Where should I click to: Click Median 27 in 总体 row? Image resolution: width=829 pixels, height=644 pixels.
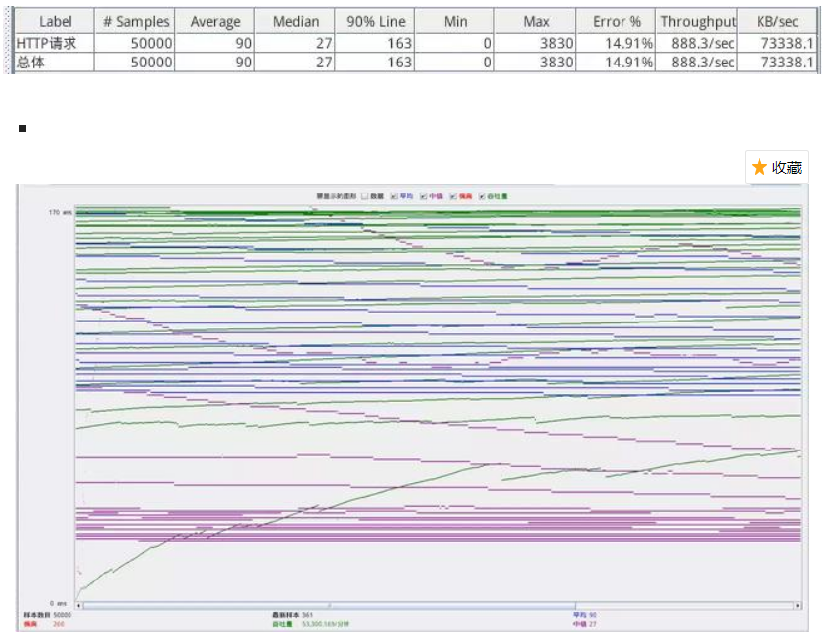324,63
